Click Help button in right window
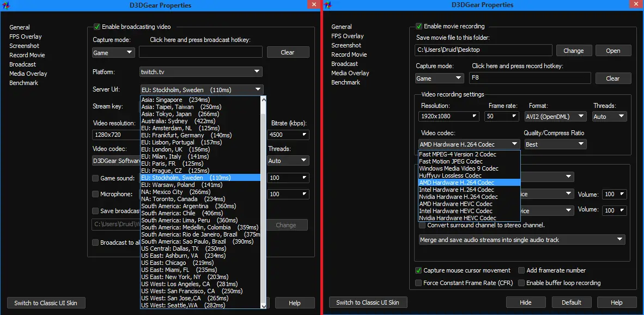The image size is (644, 315). (616, 302)
